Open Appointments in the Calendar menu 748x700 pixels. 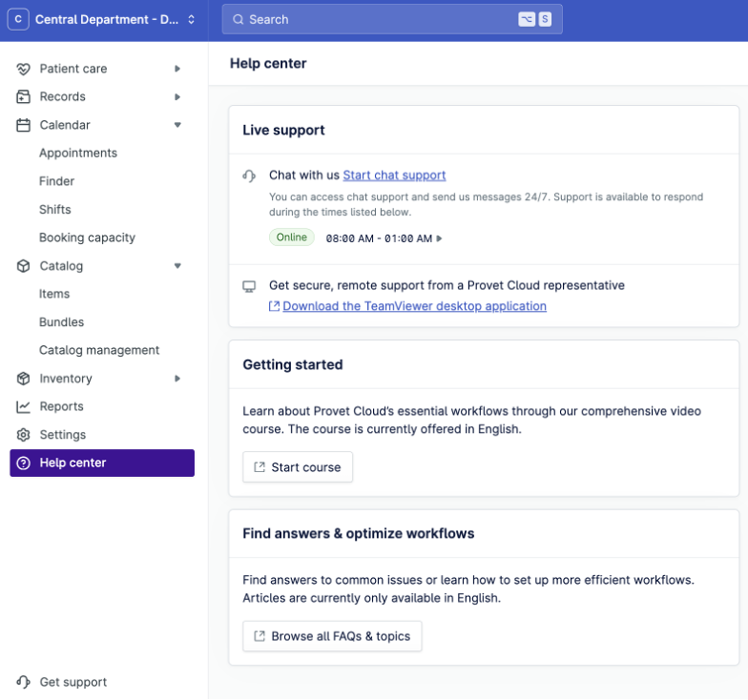click(x=78, y=153)
